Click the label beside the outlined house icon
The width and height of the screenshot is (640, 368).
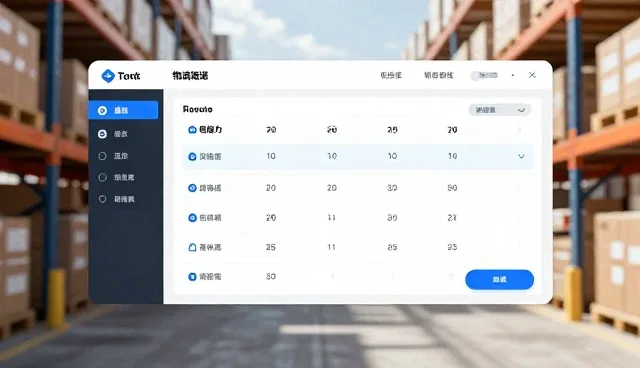(210, 247)
